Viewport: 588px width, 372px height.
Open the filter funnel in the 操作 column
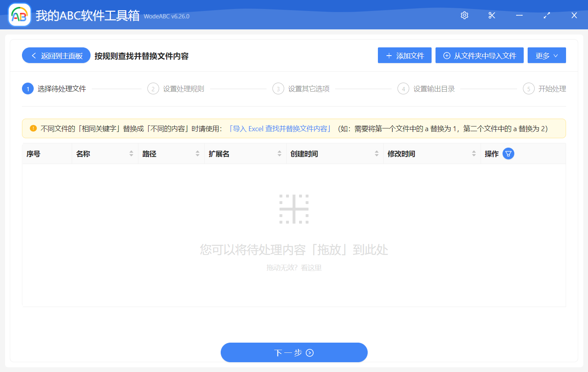tap(508, 153)
